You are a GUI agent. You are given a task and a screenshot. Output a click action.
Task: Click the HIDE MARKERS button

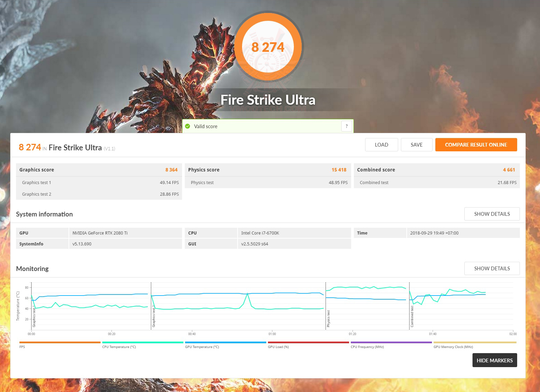pos(495,360)
